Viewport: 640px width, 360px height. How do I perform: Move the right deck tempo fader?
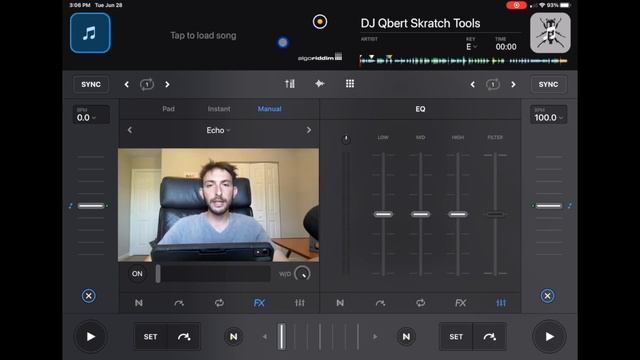(549, 206)
